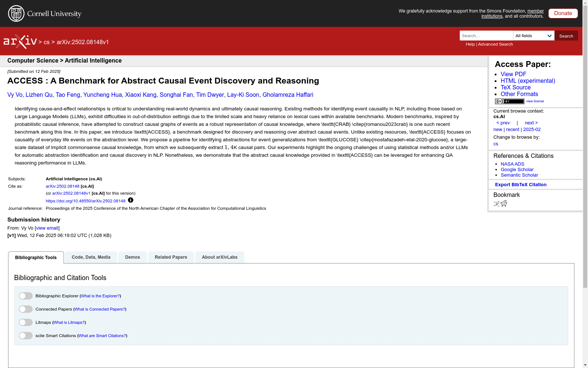This screenshot has height=368, width=588.
Task: Bookmark paper with Reddit icon
Action: coord(504,204)
